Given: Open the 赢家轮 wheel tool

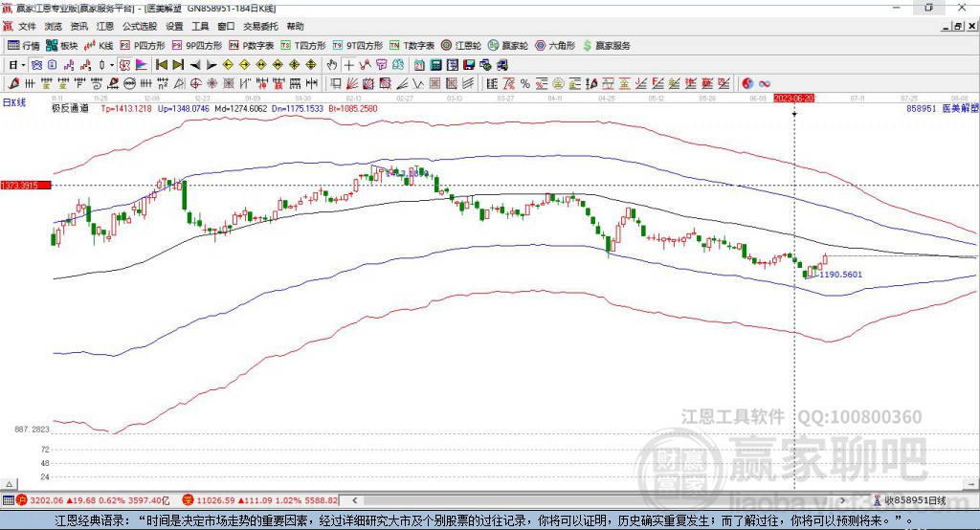Looking at the screenshot, I should tap(508, 46).
